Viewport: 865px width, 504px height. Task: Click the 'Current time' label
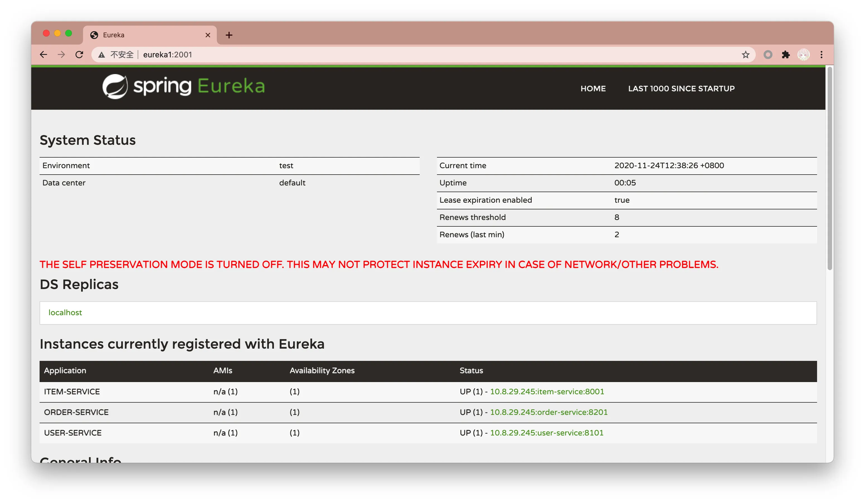coord(463,166)
